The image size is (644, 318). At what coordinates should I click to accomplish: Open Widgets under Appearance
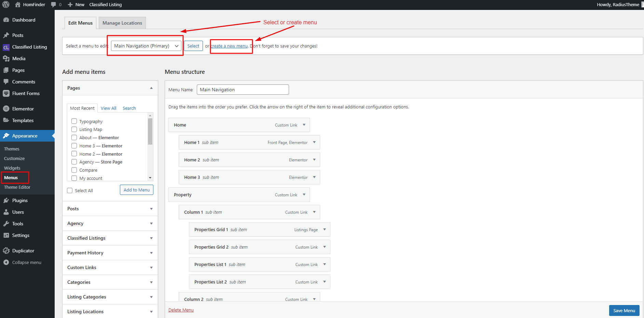[12, 168]
